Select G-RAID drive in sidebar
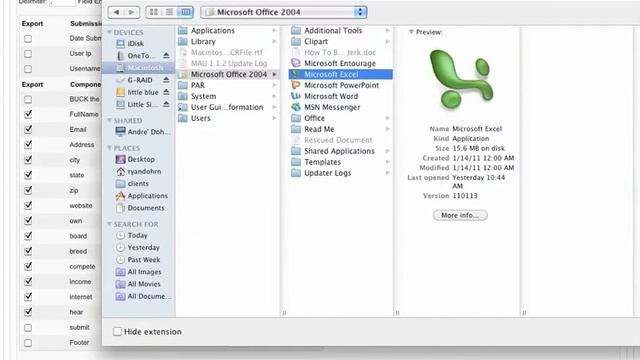Image resolution: width=640 pixels, height=360 pixels. (139, 80)
